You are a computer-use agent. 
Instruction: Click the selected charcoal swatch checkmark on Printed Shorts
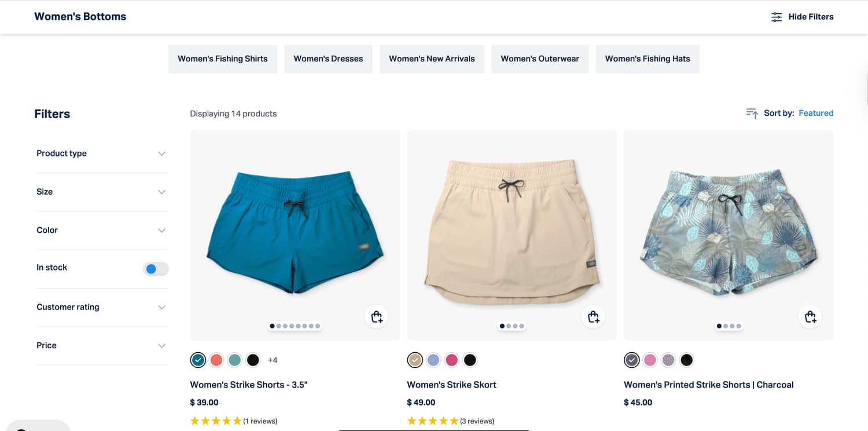pos(631,360)
